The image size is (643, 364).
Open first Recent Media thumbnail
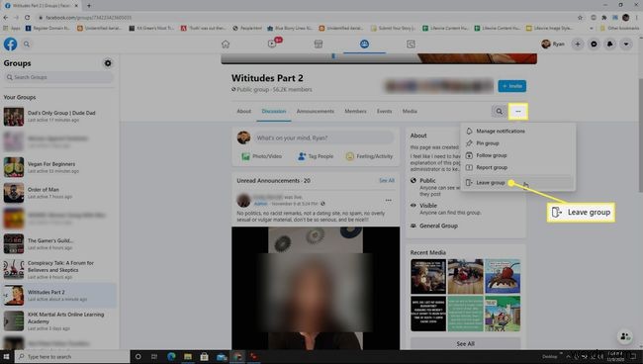pyautogui.click(x=427, y=276)
